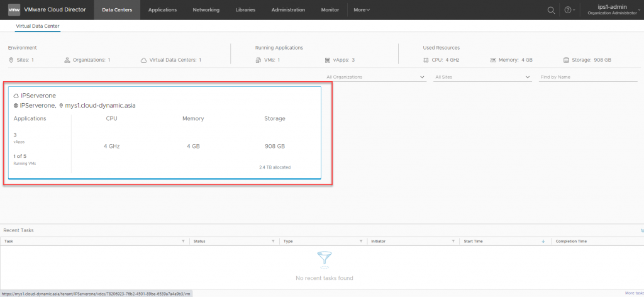This screenshot has width=644, height=297.
Task: Open the IPServerone data center card
Action: pyautogui.click(x=164, y=133)
